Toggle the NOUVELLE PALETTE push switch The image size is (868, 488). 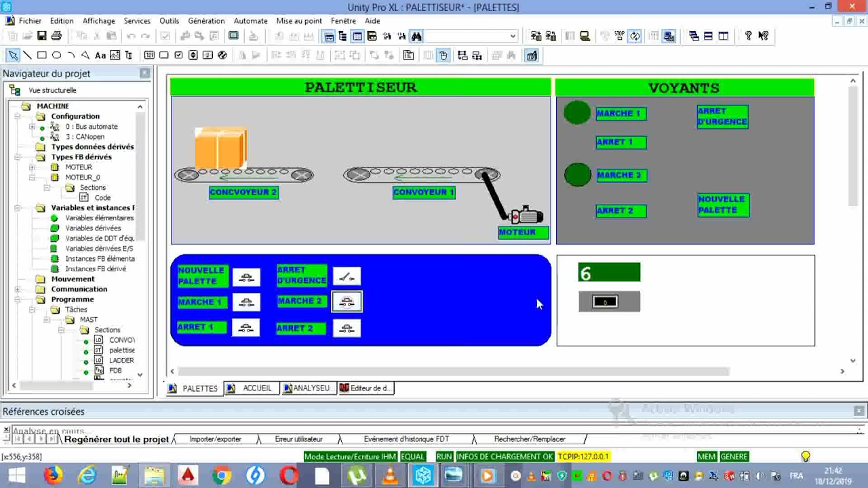tap(246, 277)
